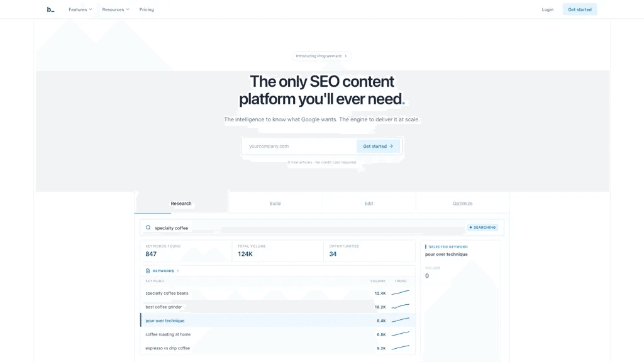The height and width of the screenshot is (362, 644).
Task: Open the Introducing Programmatic chevron pill
Action: 321,56
